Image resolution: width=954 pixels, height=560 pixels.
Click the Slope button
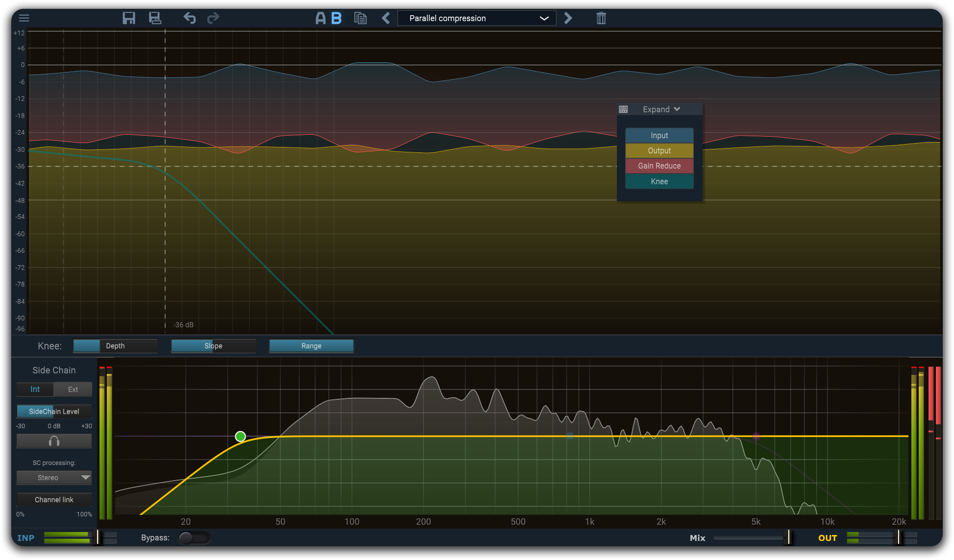(213, 346)
